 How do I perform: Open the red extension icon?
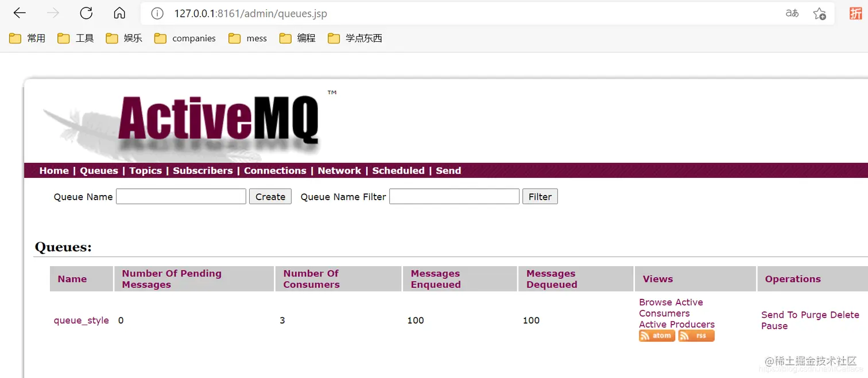pos(856,13)
